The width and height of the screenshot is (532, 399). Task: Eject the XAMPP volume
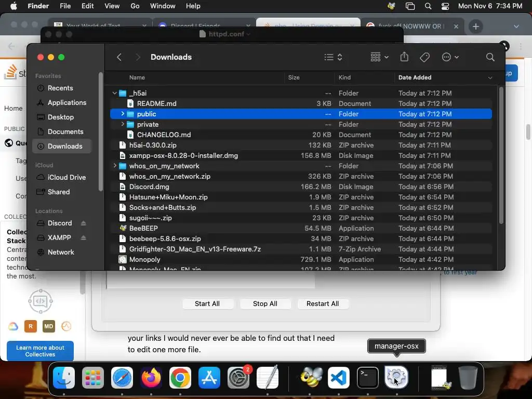(84, 238)
